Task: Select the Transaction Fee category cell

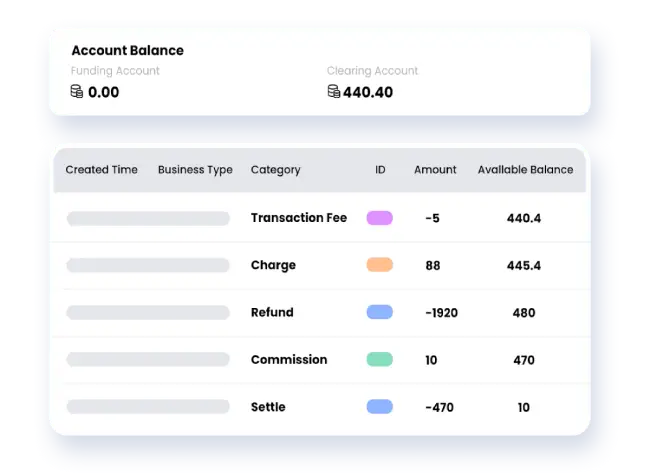Action: 299,218
